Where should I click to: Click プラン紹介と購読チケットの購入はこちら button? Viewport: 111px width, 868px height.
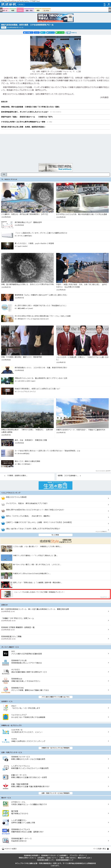(55, 697)
